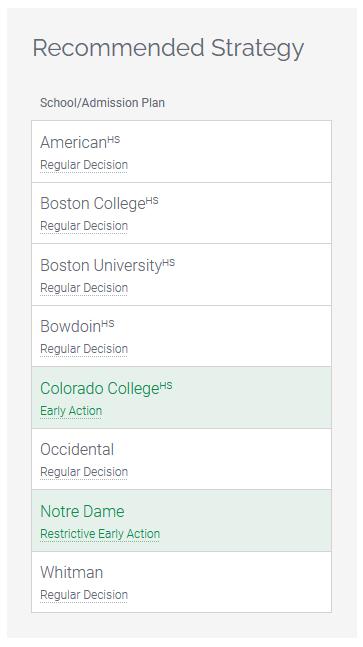Click the American school name
This screenshot has height=647, width=363.
click(73, 143)
